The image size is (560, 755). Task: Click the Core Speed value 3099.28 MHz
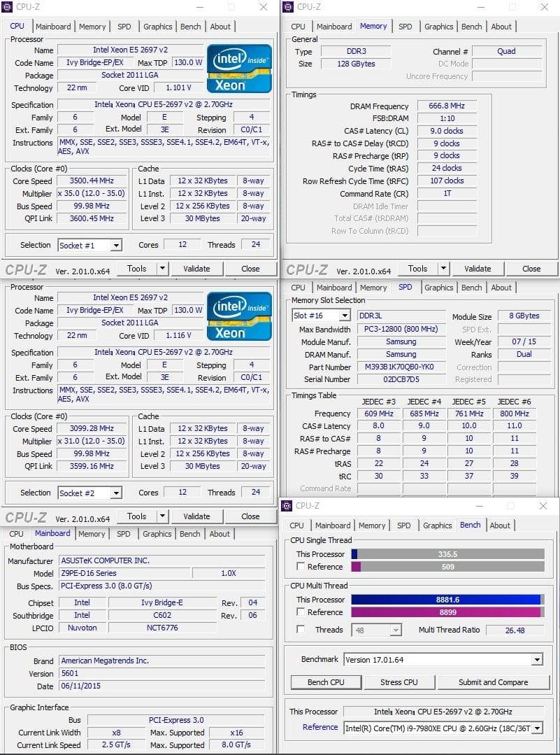pyautogui.click(x=92, y=428)
